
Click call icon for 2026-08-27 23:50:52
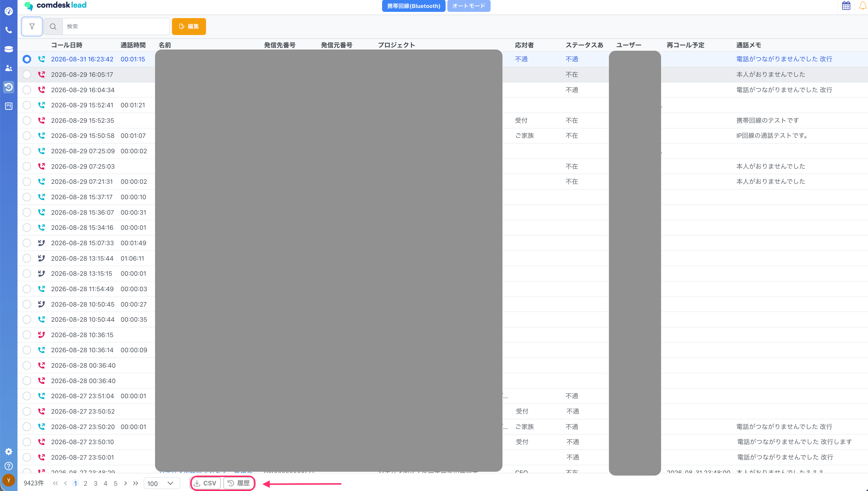point(42,411)
